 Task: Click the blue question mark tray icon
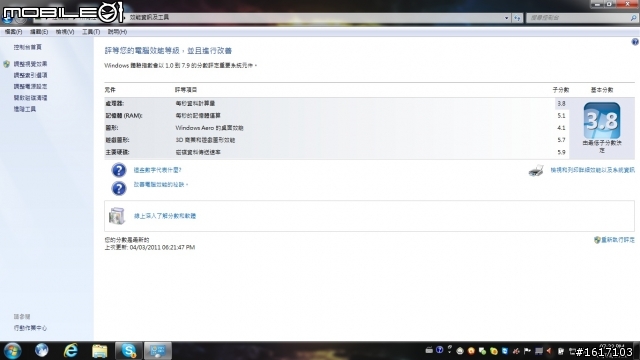click(440, 350)
